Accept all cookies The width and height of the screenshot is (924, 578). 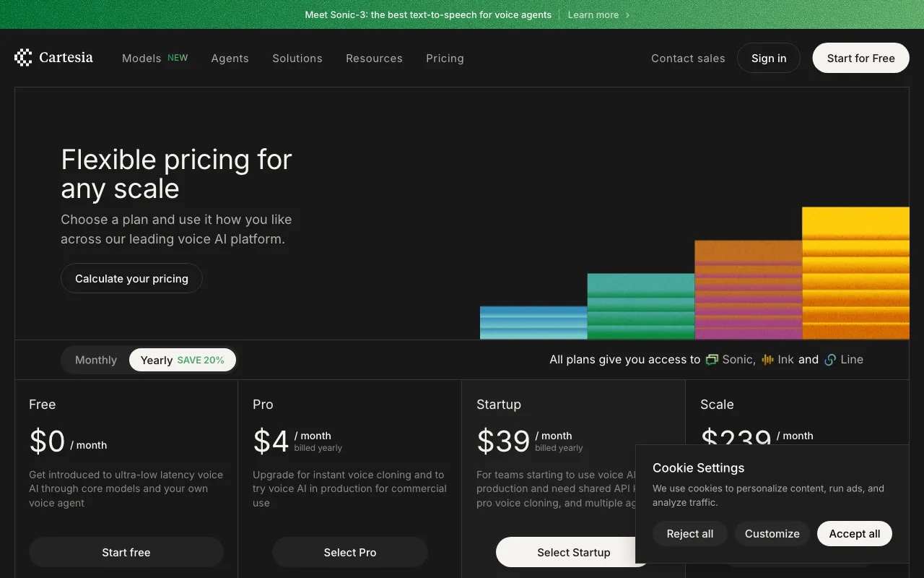pyautogui.click(x=855, y=533)
